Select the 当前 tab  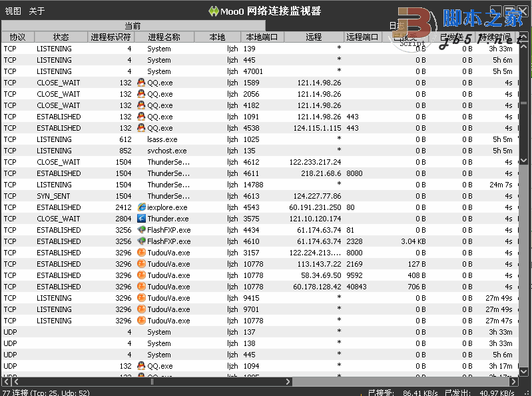click(133, 26)
